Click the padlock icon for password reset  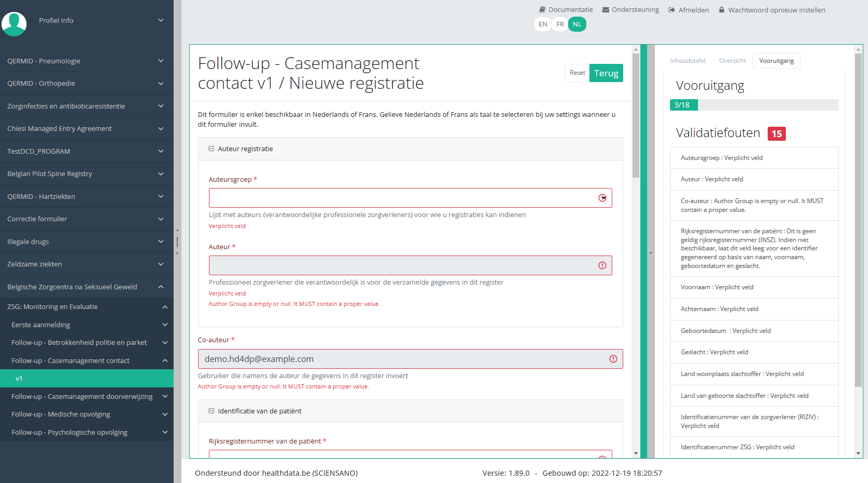pyautogui.click(x=721, y=10)
